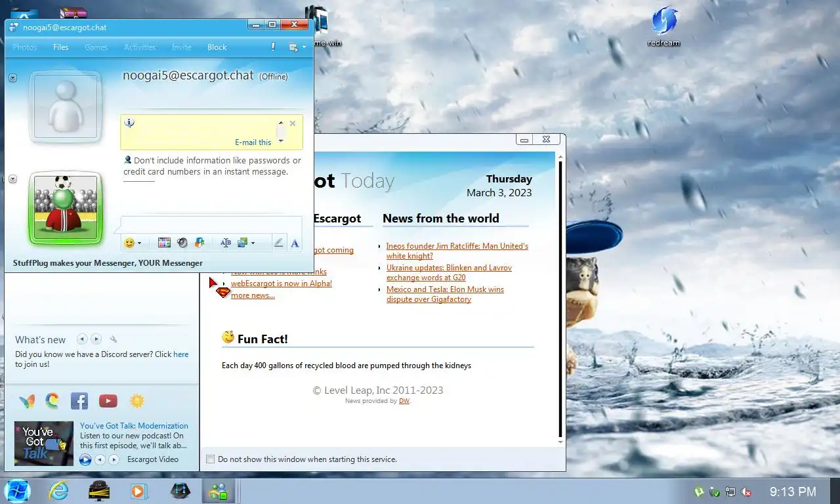Open Mexico and Tesla Gigafactory article

(446, 294)
